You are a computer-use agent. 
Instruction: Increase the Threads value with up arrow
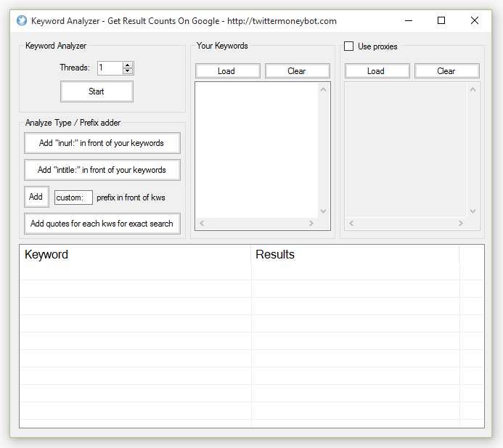(x=128, y=65)
